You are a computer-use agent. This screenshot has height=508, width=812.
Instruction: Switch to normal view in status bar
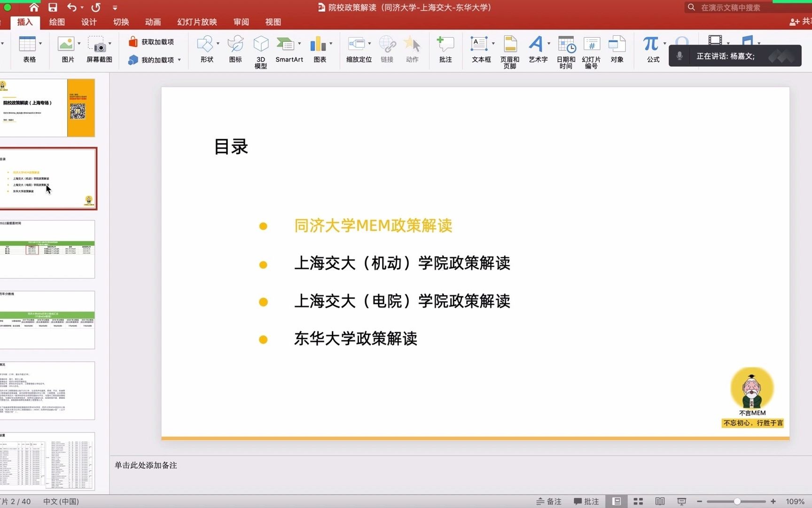[617, 501]
